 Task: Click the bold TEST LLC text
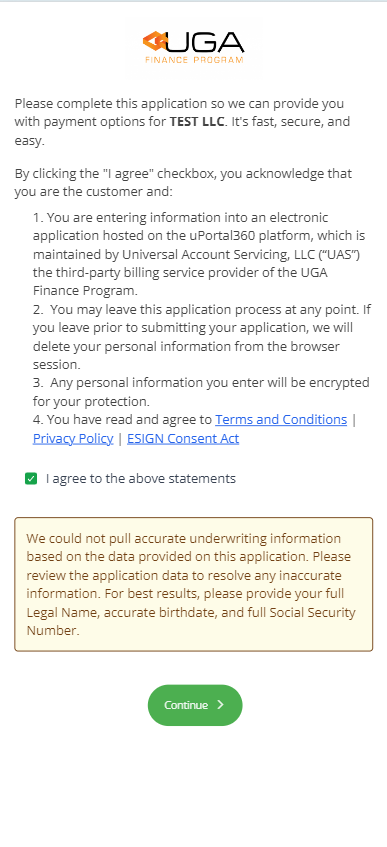(197, 122)
